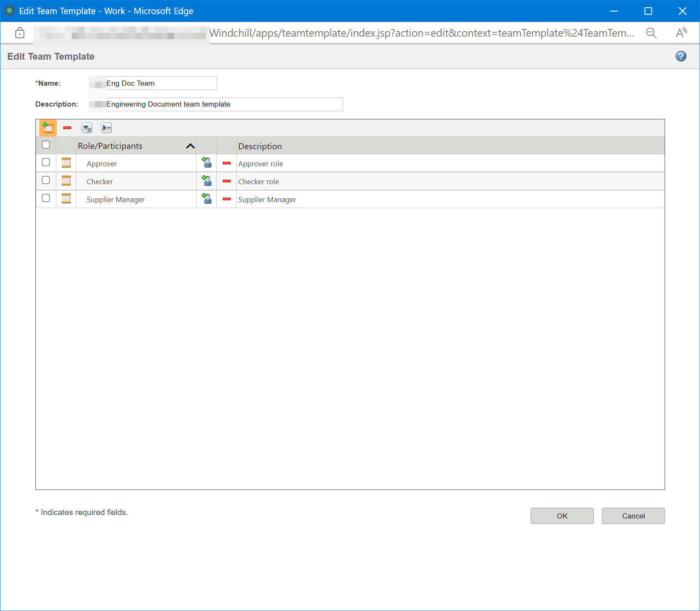Click the expand rows toolbar control
700x611 pixels.
[x=106, y=127]
